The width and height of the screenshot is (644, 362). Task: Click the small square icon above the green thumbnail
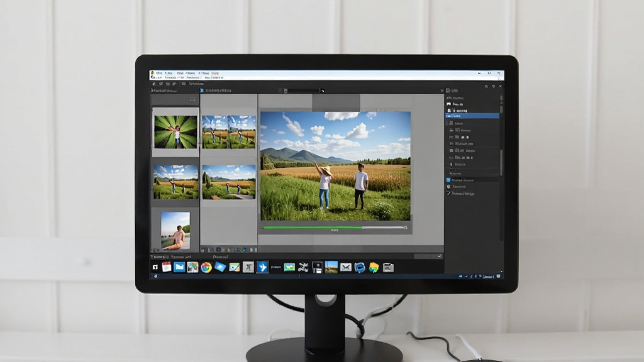click(x=192, y=100)
